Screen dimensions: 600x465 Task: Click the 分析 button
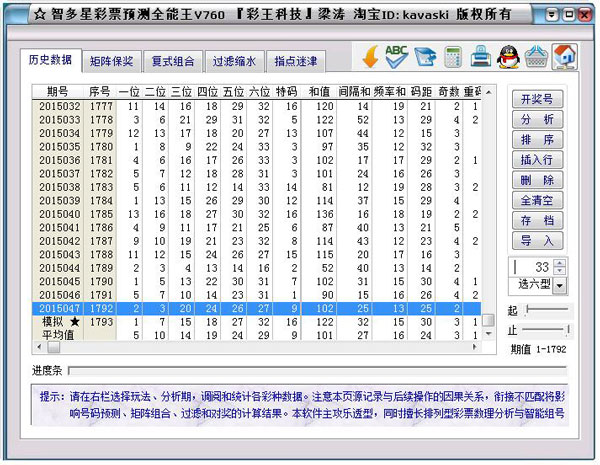537,119
